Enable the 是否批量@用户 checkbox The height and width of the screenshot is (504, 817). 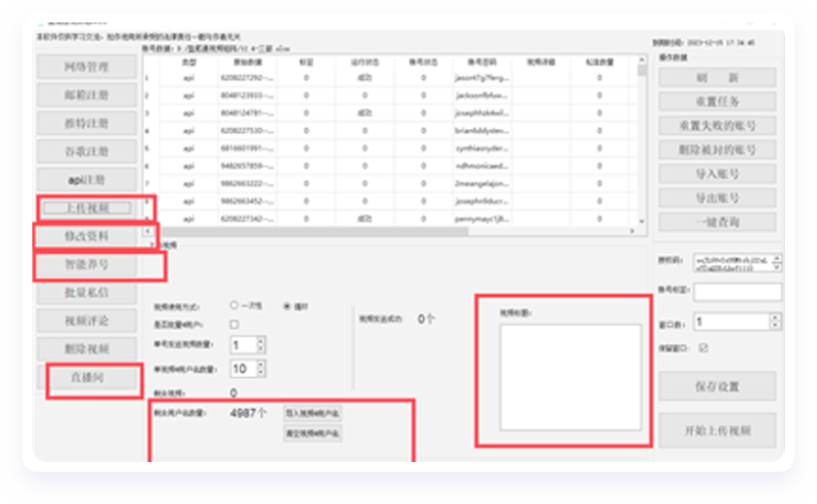click(234, 324)
